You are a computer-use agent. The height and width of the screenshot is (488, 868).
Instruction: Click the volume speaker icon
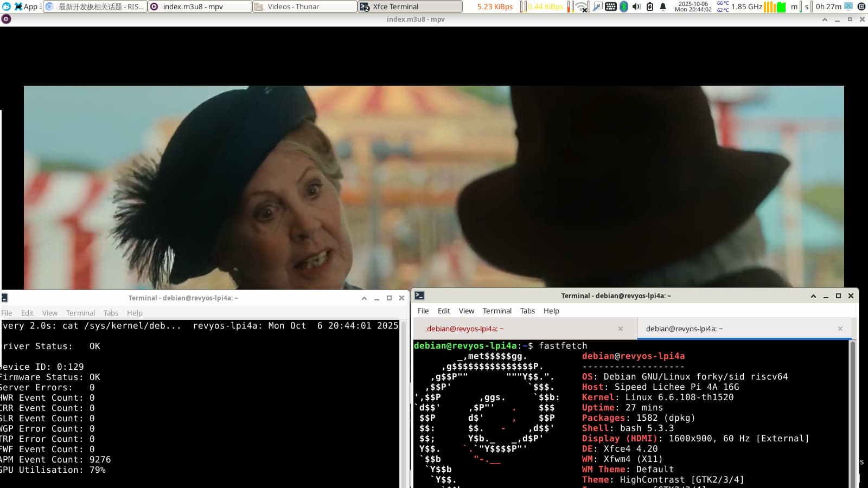(x=637, y=7)
